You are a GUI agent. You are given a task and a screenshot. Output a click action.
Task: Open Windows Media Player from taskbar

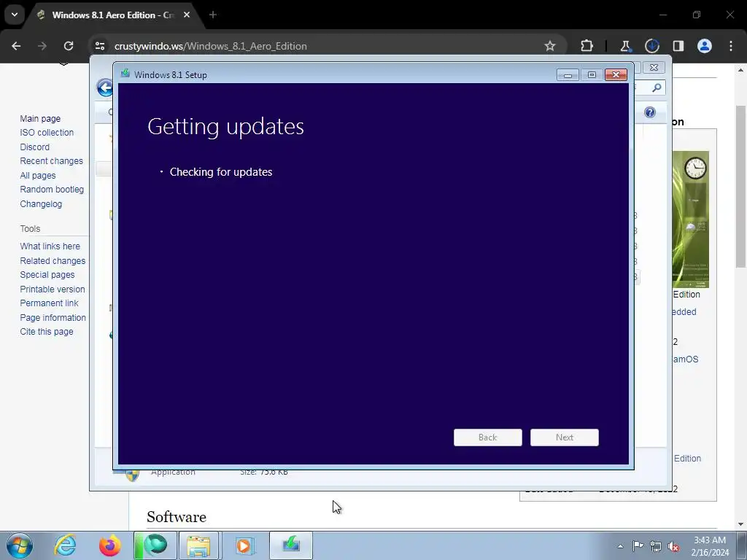[244, 545]
